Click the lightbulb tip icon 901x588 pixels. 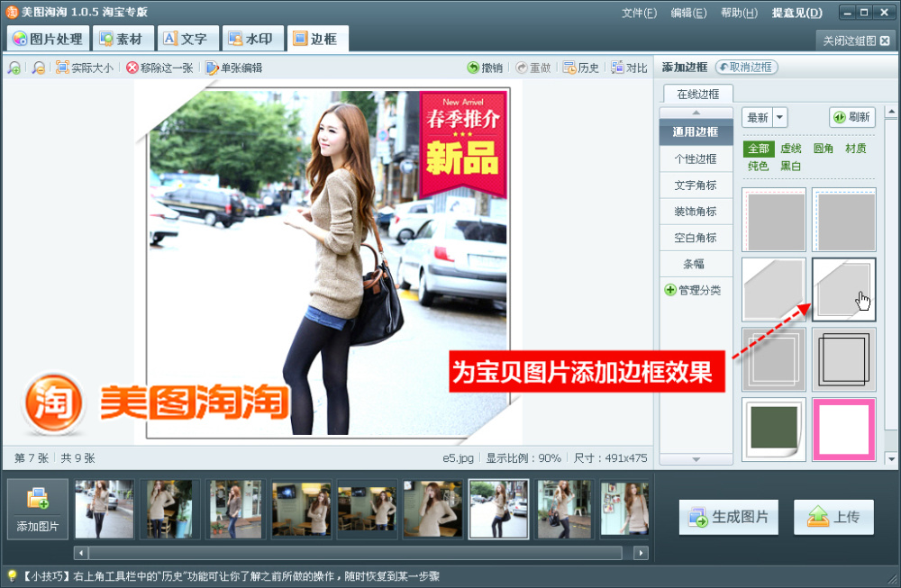point(12,576)
